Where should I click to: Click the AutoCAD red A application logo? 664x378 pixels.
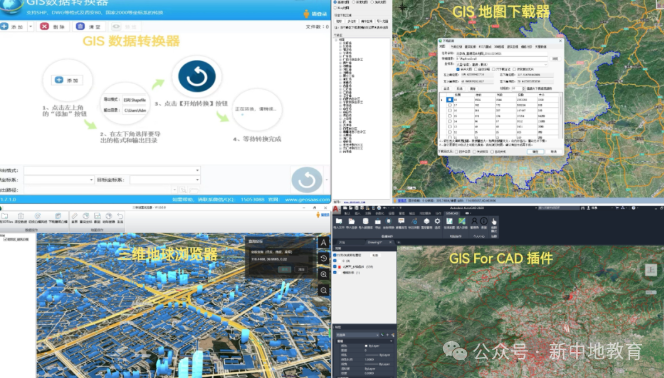click(x=336, y=209)
